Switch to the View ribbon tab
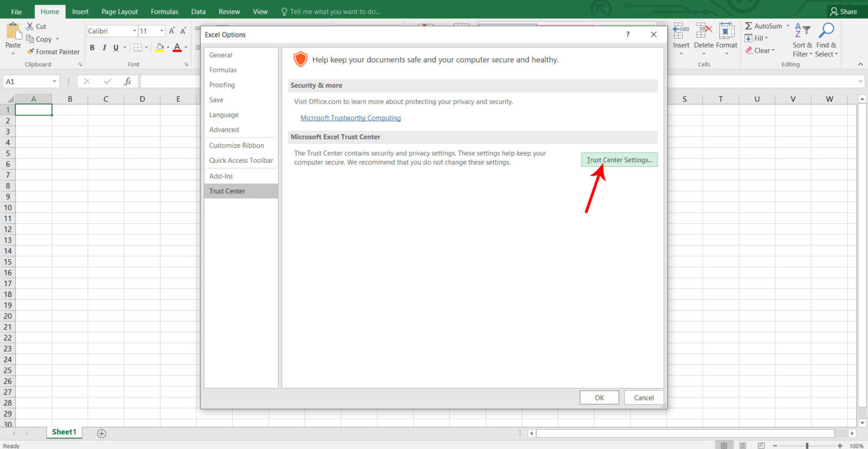The height and width of the screenshot is (449, 868). pos(260,11)
